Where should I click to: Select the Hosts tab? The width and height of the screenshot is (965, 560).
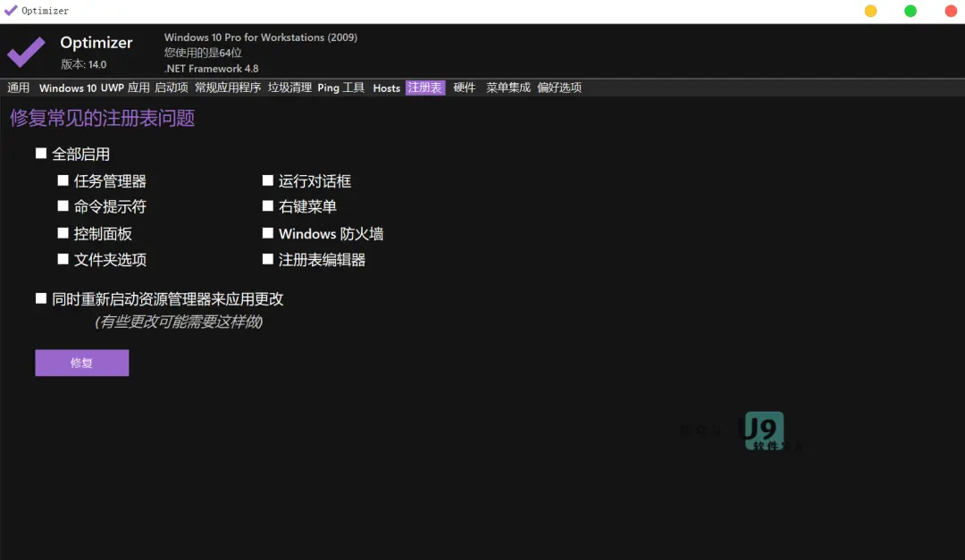click(387, 88)
